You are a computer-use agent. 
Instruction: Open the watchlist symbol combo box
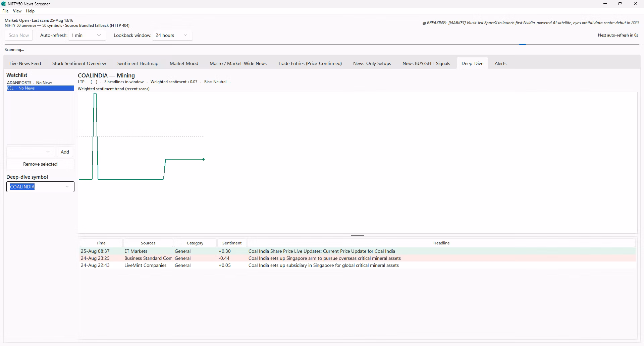(31, 152)
